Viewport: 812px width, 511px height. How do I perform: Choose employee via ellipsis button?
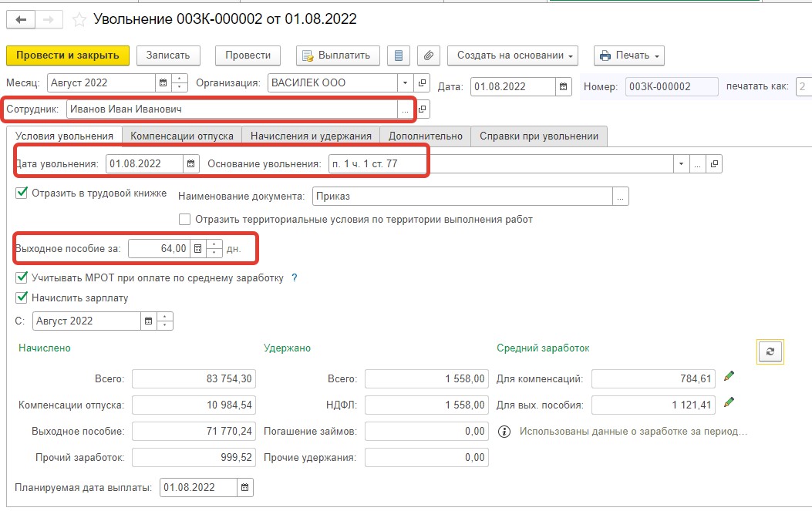[x=405, y=109]
